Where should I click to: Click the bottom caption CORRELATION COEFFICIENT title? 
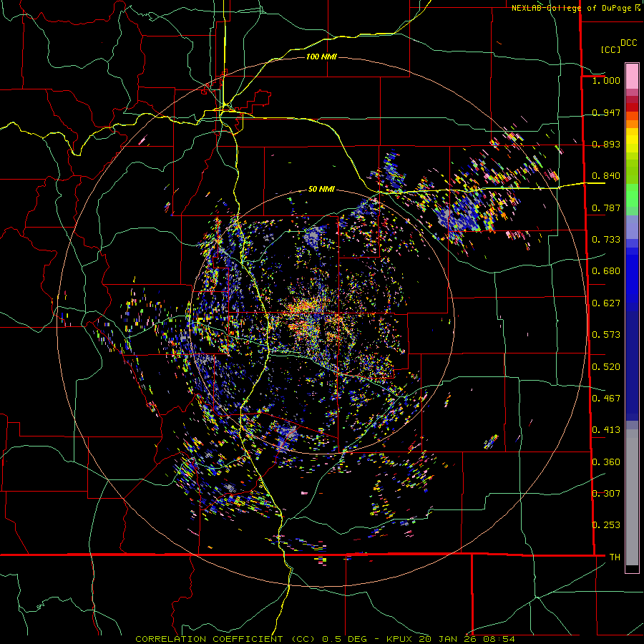point(209,639)
